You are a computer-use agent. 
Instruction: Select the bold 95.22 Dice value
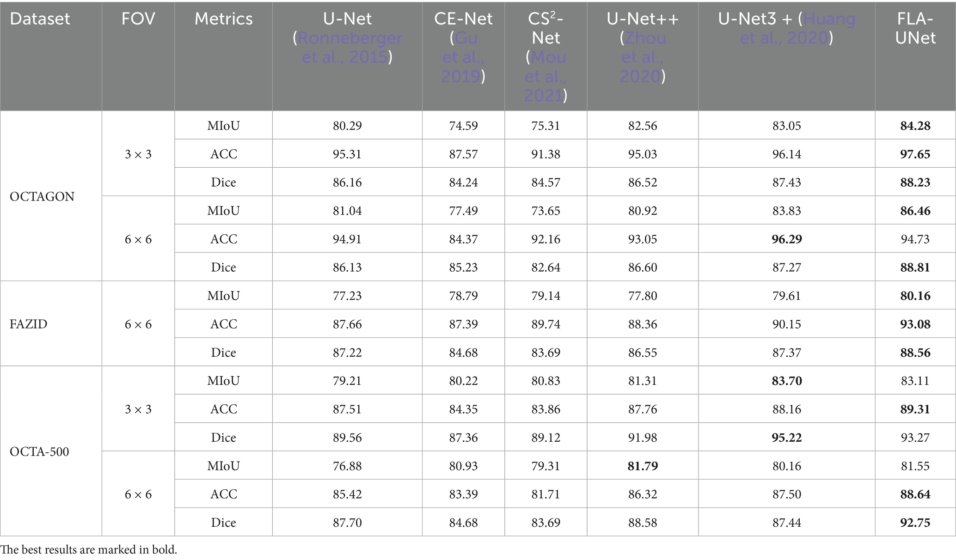(787, 438)
